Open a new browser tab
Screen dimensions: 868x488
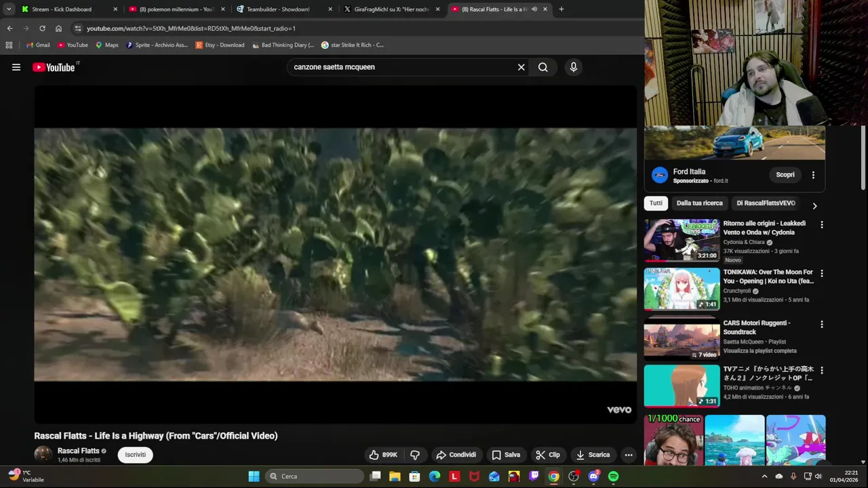pyautogui.click(x=561, y=9)
